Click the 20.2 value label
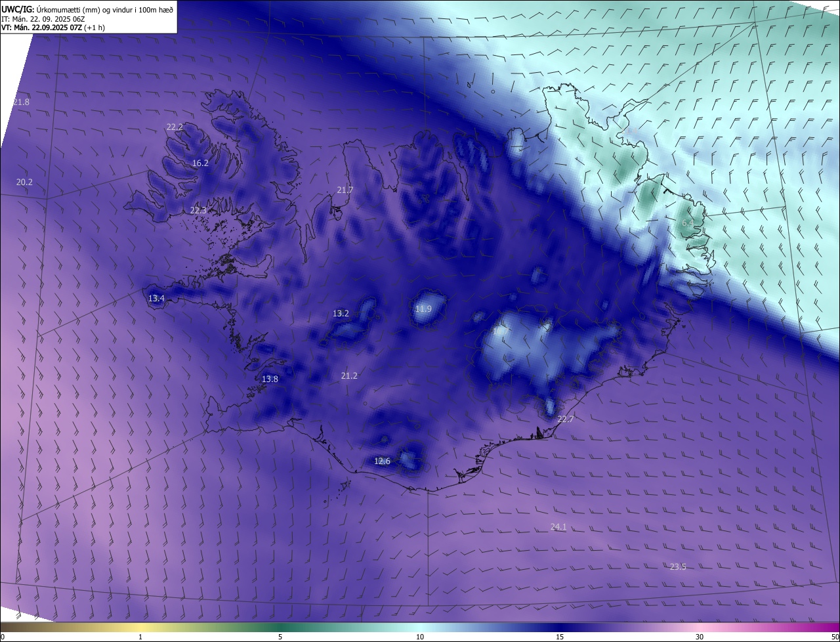This screenshot has width=840, height=642. coord(24,182)
